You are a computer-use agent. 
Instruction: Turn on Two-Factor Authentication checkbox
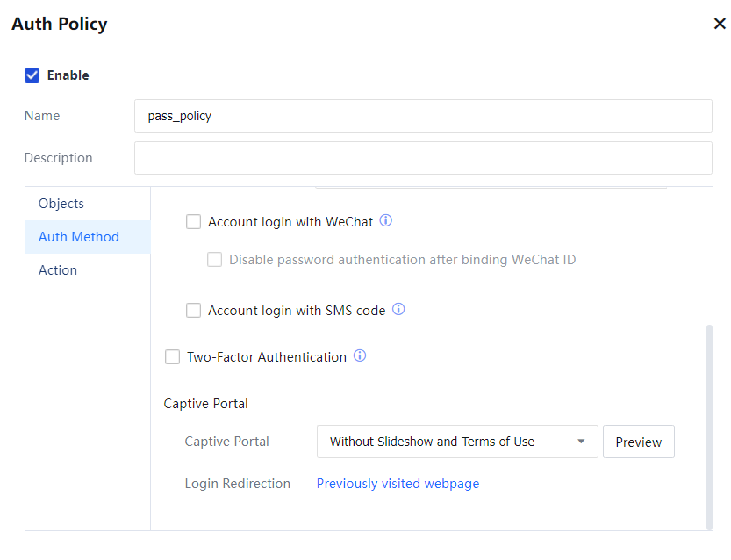tap(173, 357)
